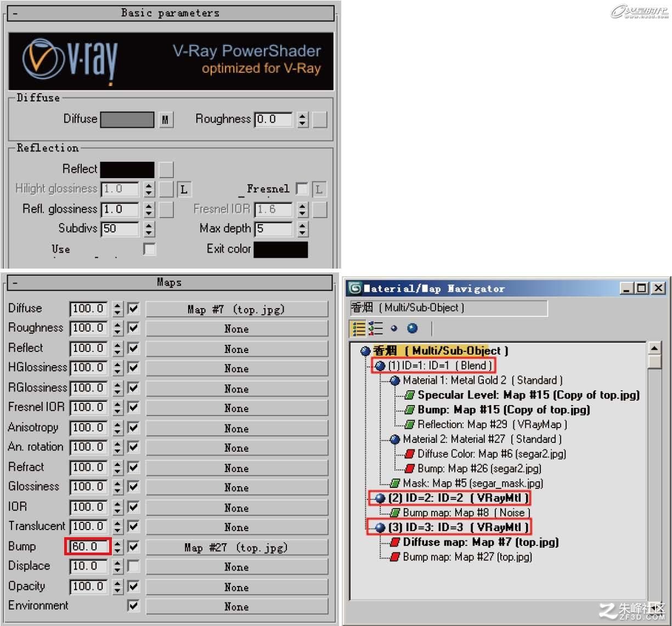Toggle the L lock button beside Fresnel checkbox

pyautogui.click(x=319, y=190)
